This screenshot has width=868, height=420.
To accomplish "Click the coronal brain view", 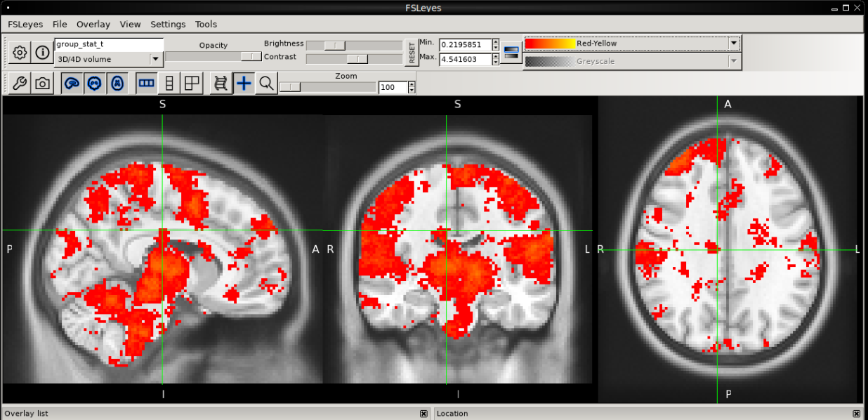I will tap(458, 249).
